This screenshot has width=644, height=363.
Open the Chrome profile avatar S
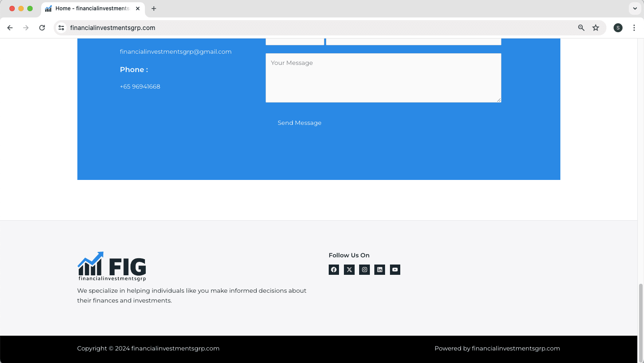618,28
